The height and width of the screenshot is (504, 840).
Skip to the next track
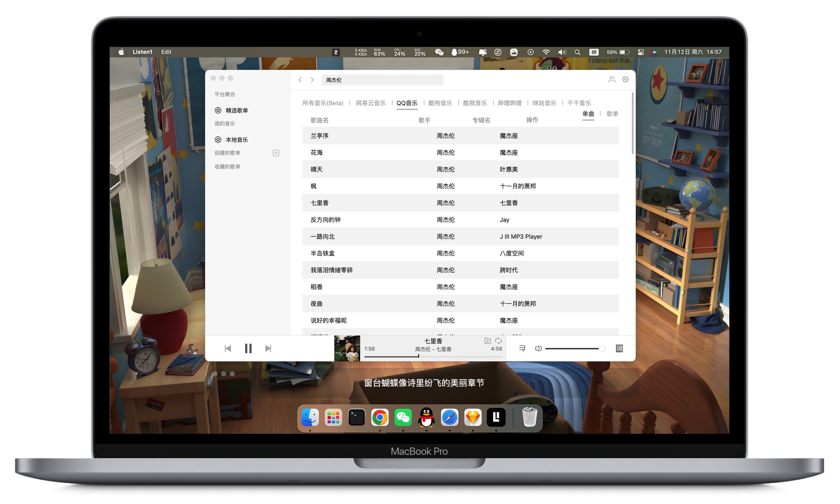(268, 348)
